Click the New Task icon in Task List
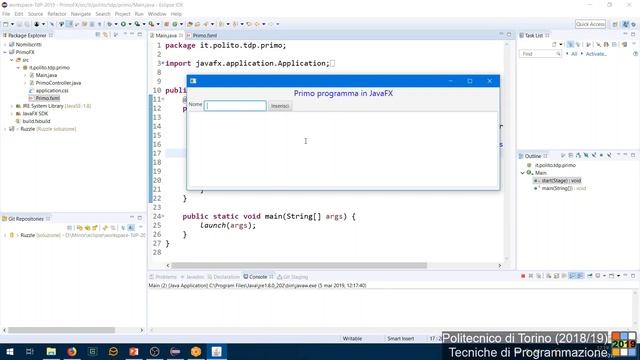The image size is (640, 360). 554,44
